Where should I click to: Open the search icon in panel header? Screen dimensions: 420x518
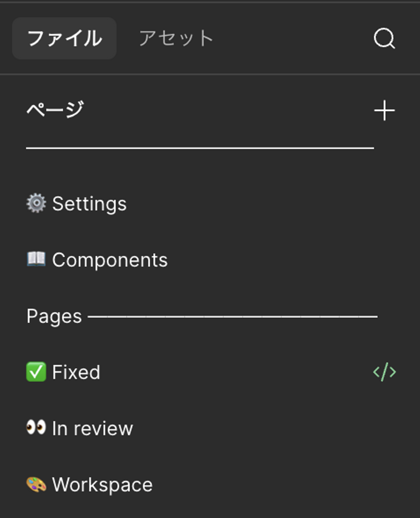(384, 38)
